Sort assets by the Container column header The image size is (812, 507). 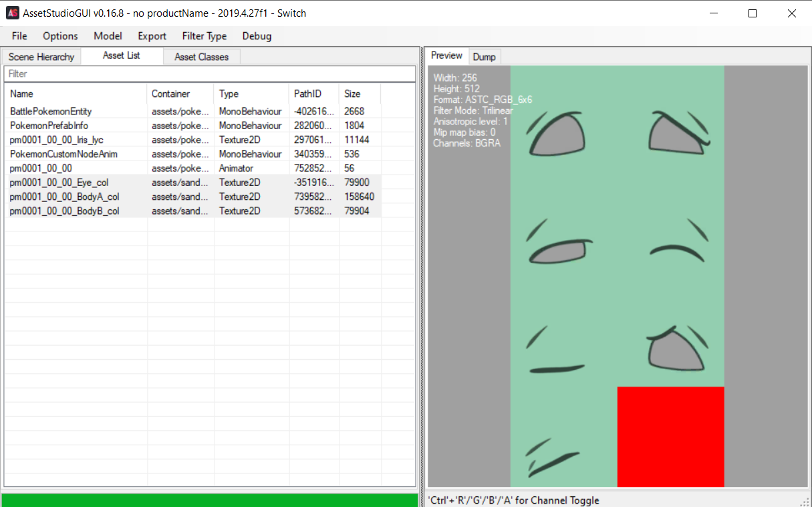180,94
